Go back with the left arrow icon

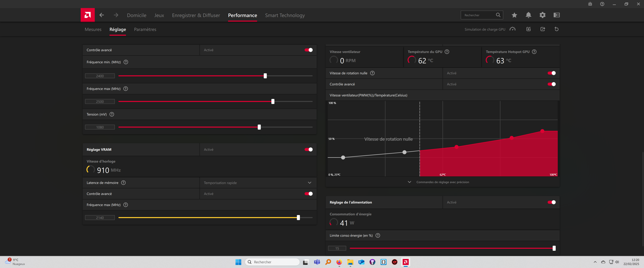pos(101,15)
